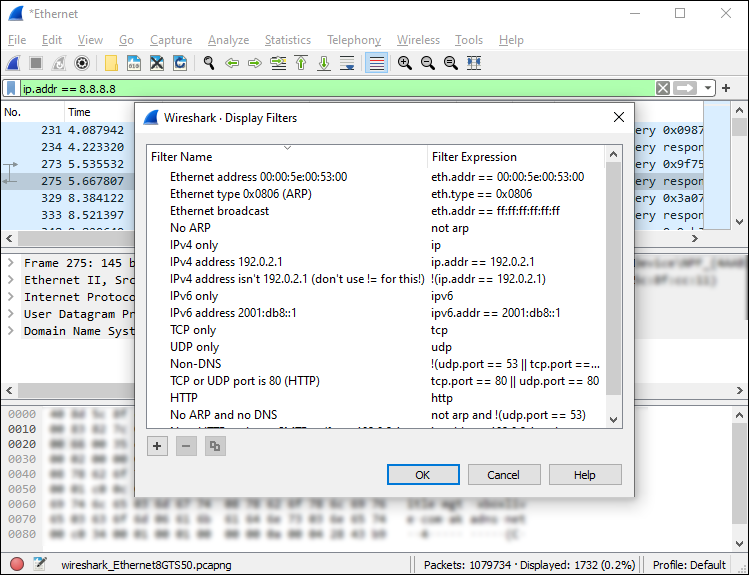Click the copy filter button in dialog
Image resolution: width=749 pixels, height=575 pixels.
coord(213,447)
